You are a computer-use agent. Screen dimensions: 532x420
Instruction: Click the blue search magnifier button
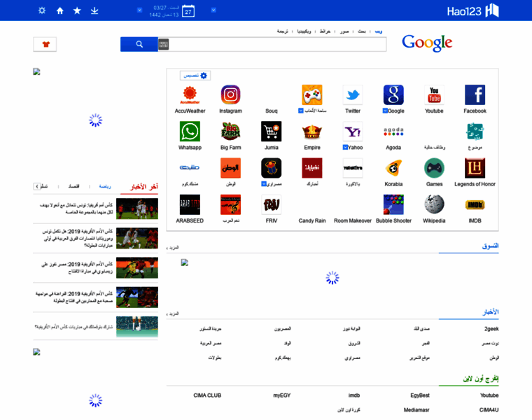[139, 44]
